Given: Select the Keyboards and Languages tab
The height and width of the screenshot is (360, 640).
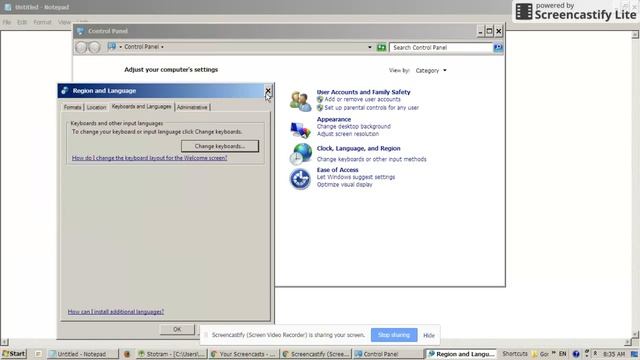Looking at the screenshot, I should [x=141, y=107].
